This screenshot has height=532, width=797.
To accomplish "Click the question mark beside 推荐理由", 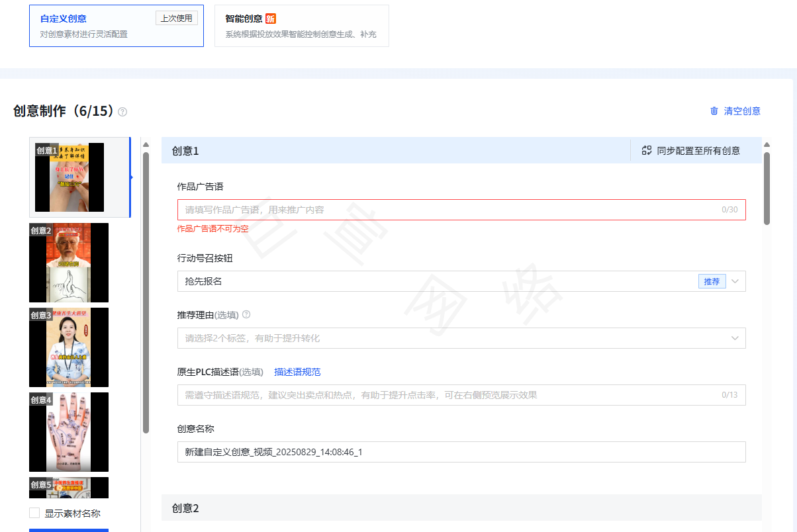I will (246, 314).
